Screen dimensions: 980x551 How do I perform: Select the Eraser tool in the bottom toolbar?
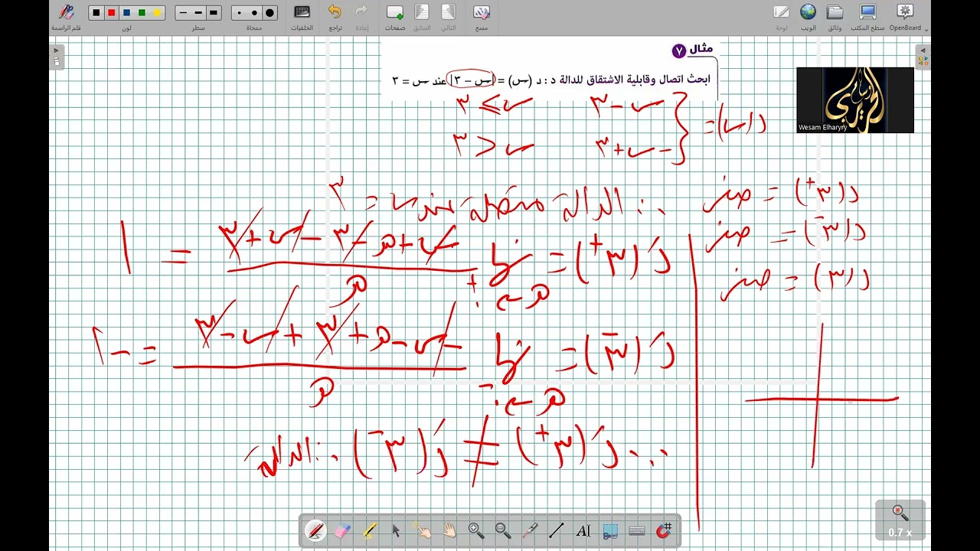pyautogui.click(x=342, y=530)
